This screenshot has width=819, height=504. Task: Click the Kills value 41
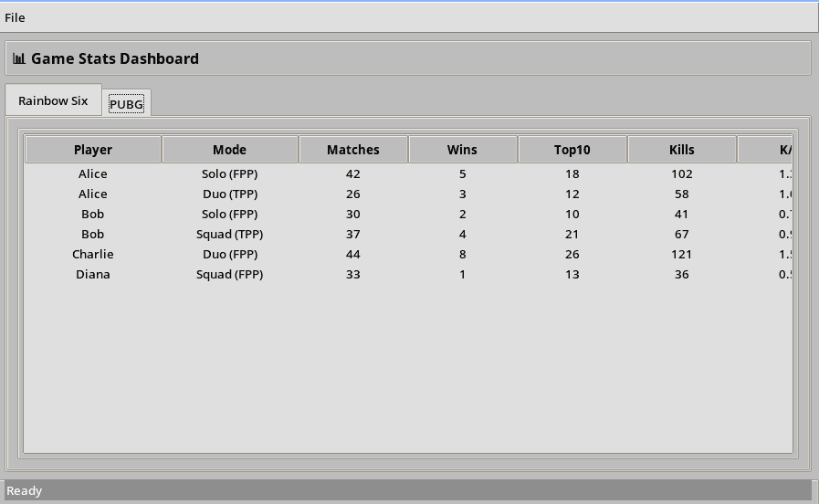pos(682,215)
